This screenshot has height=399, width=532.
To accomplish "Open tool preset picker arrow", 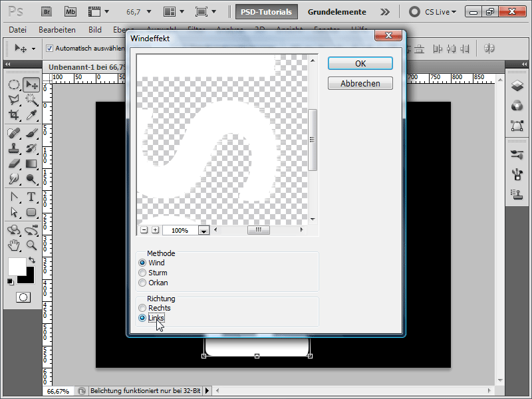I will [34, 49].
